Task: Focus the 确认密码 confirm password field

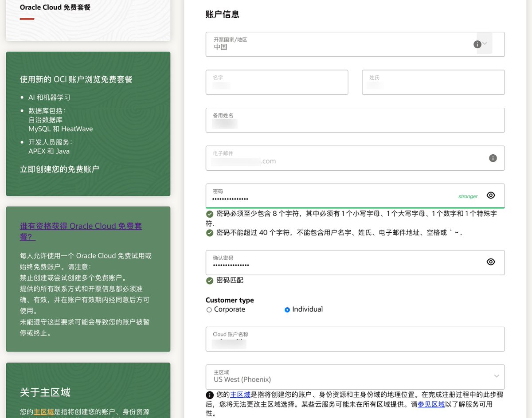Action: (355, 262)
